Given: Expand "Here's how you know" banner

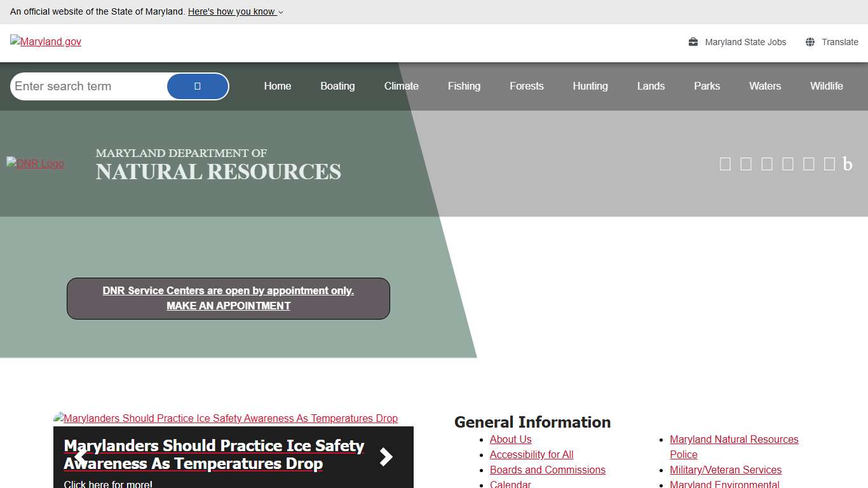Looking at the screenshot, I should point(235,11).
